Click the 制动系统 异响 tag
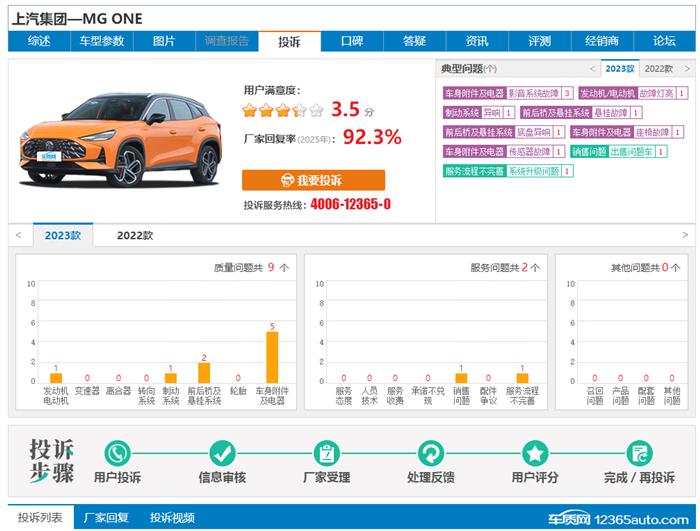Screen dimensions: 700x531 [479, 113]
